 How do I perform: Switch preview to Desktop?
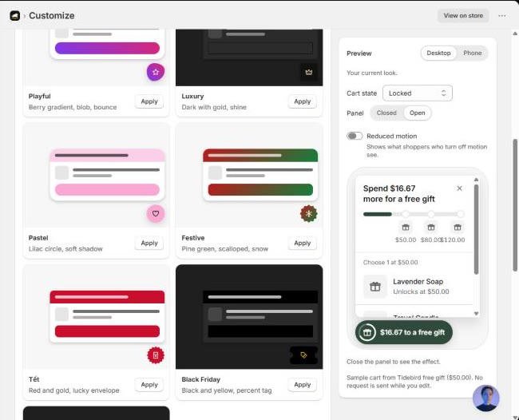tap(438, 53)
